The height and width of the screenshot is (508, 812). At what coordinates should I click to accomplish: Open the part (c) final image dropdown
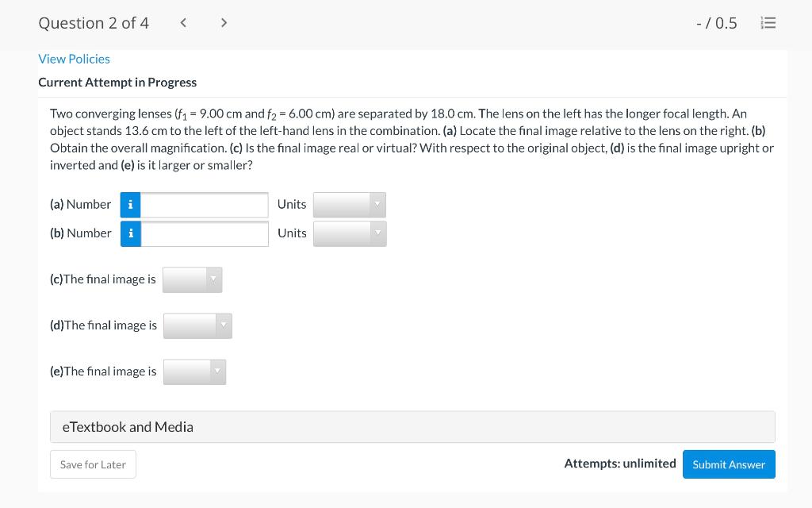(192, 280)
